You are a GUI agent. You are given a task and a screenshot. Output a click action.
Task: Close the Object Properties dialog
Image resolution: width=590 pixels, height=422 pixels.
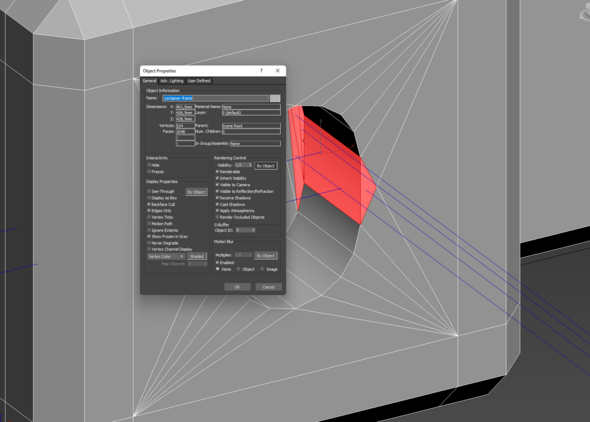(278, 70)
